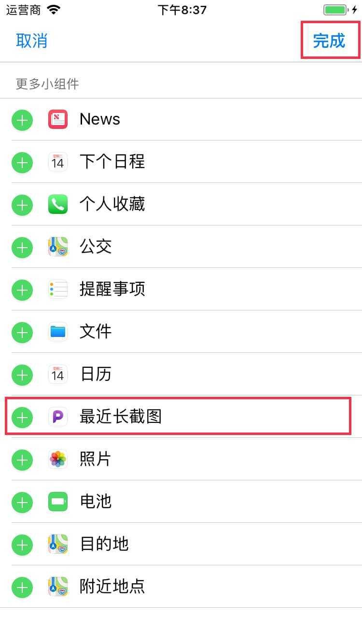Tap the purple P icon beside 最近长截图
362x644 pixels.
(58, 417)
